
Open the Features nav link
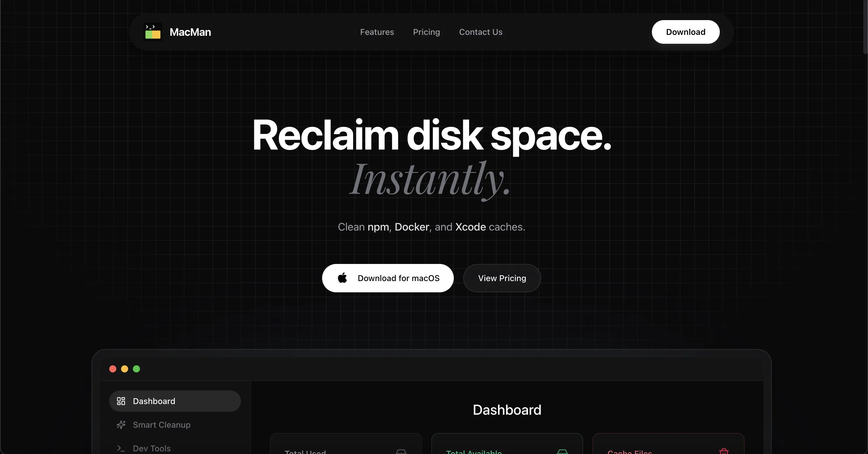pyautogui.click(x=377, y=32)
